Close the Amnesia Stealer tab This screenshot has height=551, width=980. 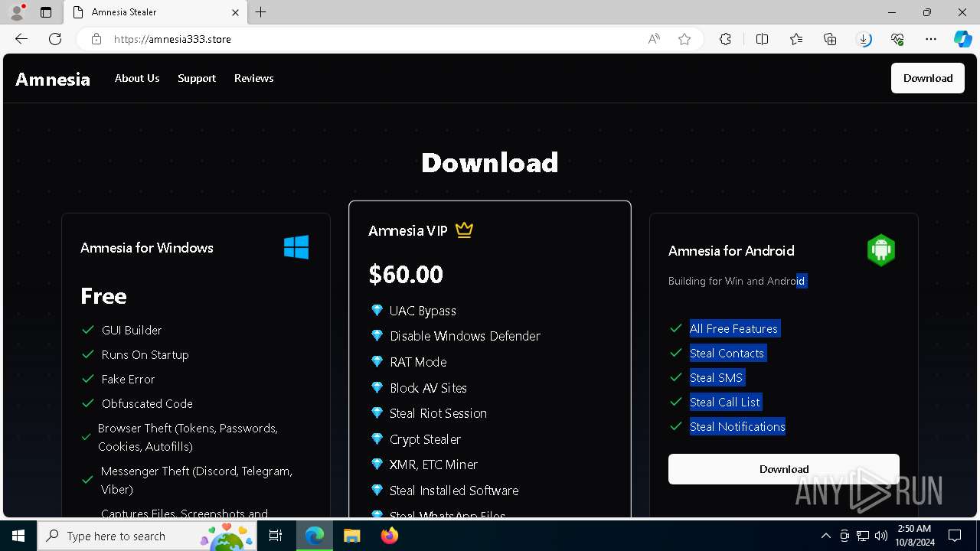click(235, 12)
